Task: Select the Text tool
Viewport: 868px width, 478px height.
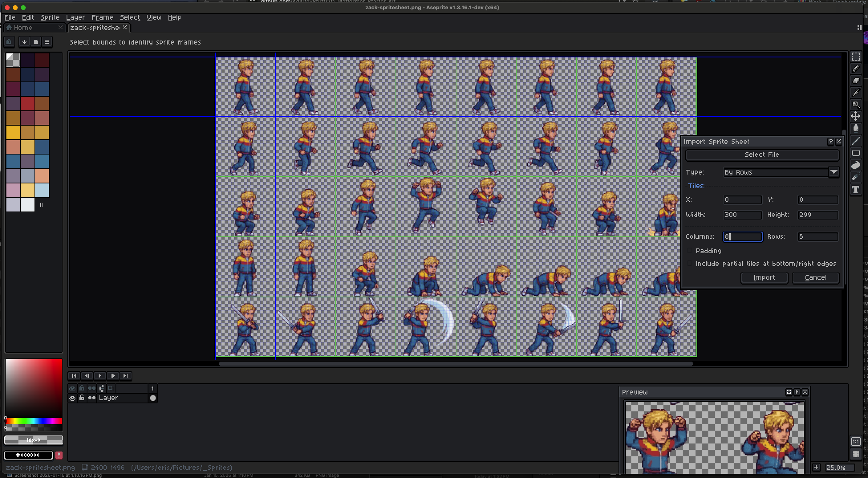Action: (856, 189)
